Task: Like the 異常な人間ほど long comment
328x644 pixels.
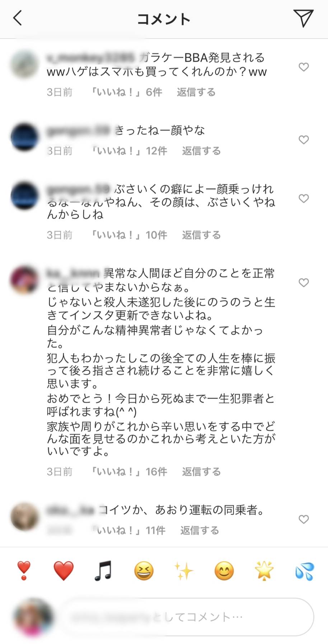Action: (x=304, y=282)
